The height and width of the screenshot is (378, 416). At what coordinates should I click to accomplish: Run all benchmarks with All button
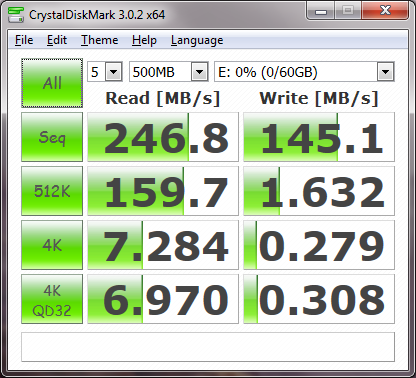pos(52,83)
